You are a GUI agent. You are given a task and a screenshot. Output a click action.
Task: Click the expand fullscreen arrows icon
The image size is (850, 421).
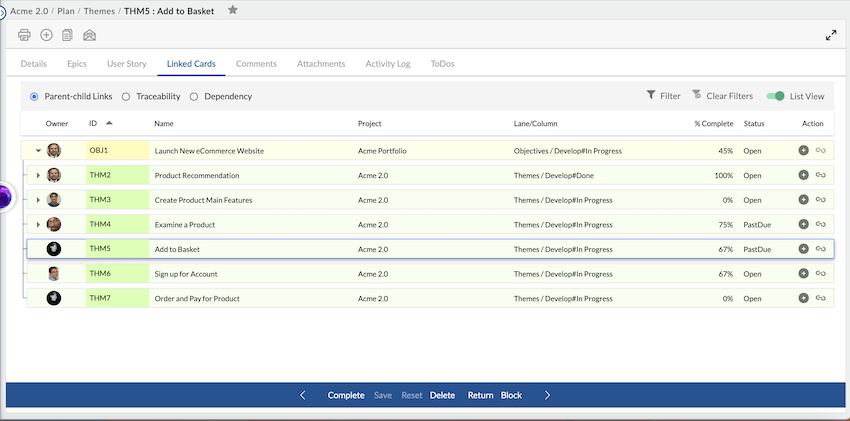coord(830,35)
